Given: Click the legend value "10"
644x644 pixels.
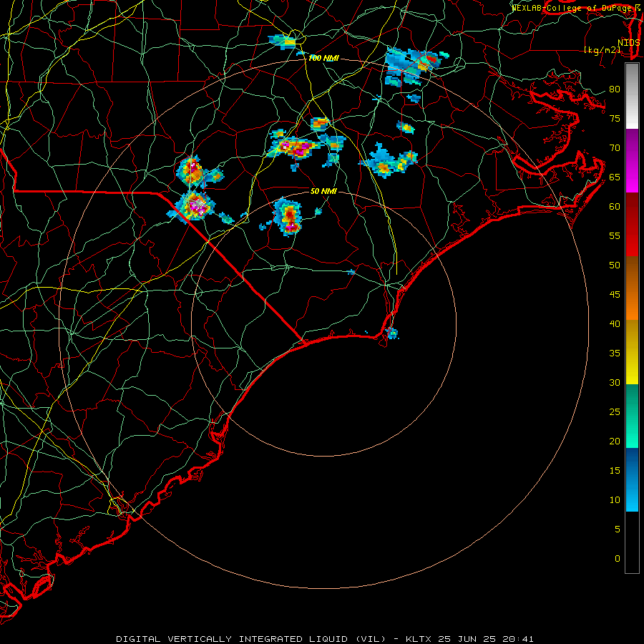Looking at the screenshot, I should click(615, 500).
